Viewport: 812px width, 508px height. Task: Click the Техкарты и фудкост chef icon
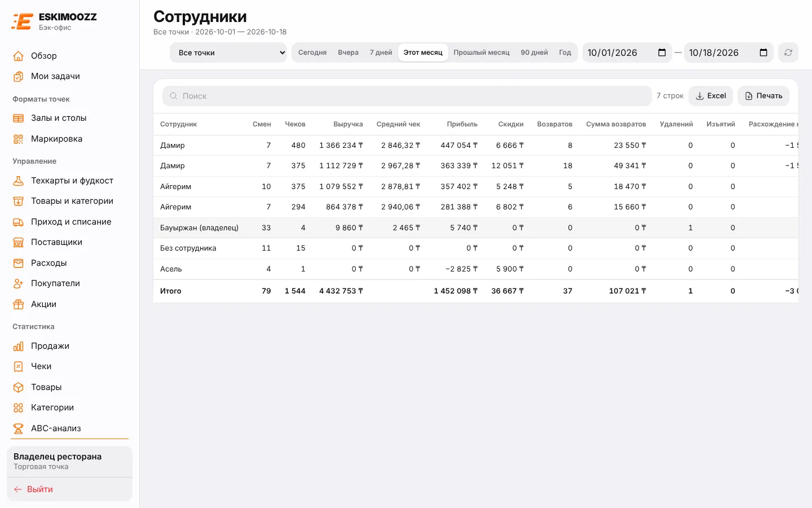click(x=19, y=181)
